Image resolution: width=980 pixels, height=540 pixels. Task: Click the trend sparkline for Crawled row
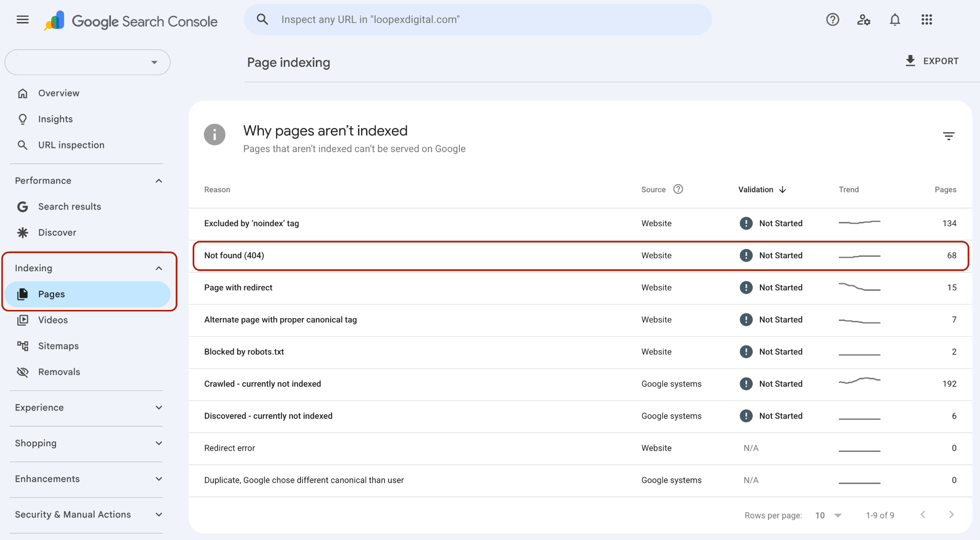pyautogui.click(x=859, y=381)
